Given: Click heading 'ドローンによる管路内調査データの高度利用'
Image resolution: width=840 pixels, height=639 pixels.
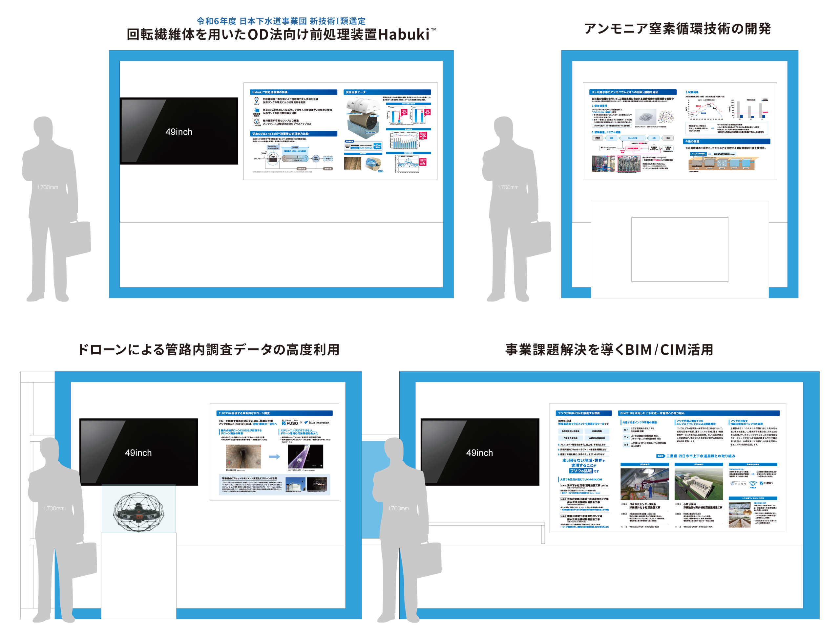Looking at the screenshot, I should point(208,349).
